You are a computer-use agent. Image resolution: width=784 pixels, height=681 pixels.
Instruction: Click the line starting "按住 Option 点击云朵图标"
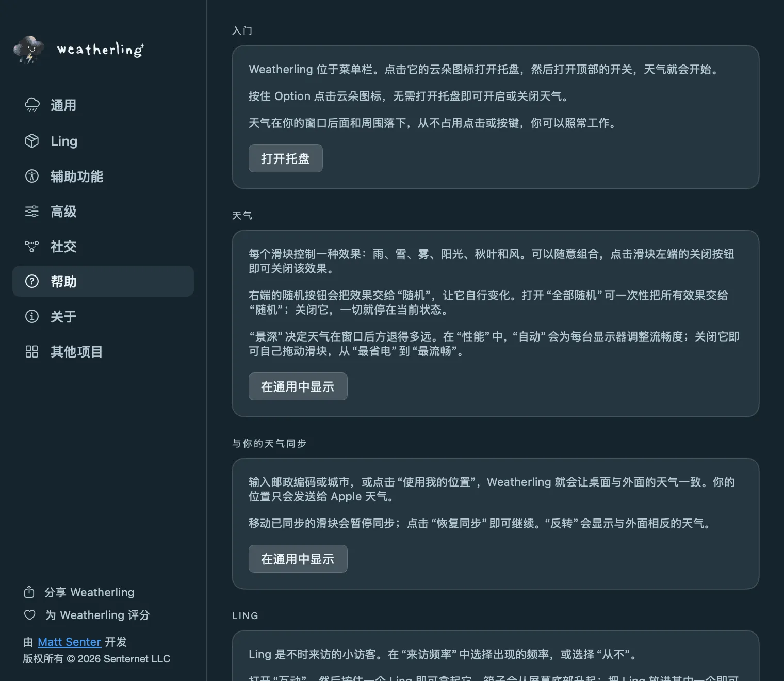point(410,96)
